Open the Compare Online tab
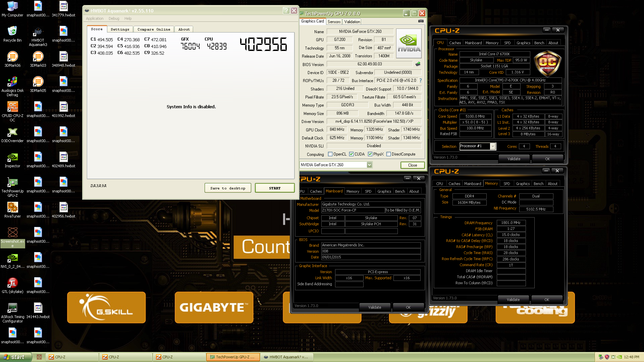This screenshot has width=644, height=362. click(154, 29)
